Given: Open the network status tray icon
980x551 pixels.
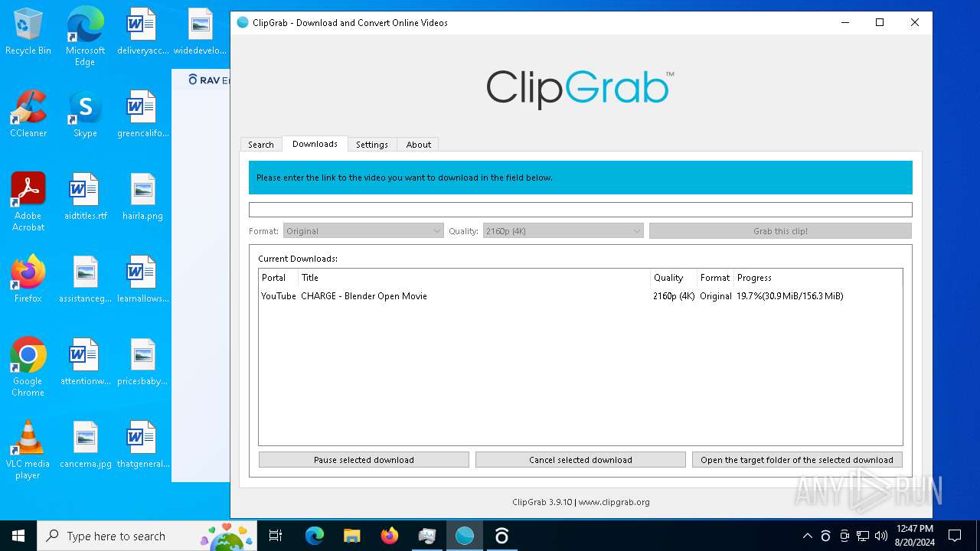Looking at the screenshot, I should click(x=863, y=536).
